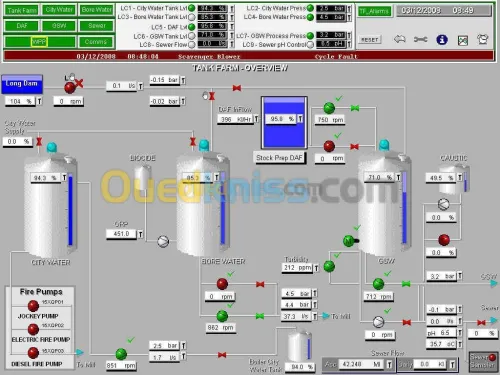Click the City Water tank blue level bar
The image size is (500, 375).
click(x=70, y=210)
